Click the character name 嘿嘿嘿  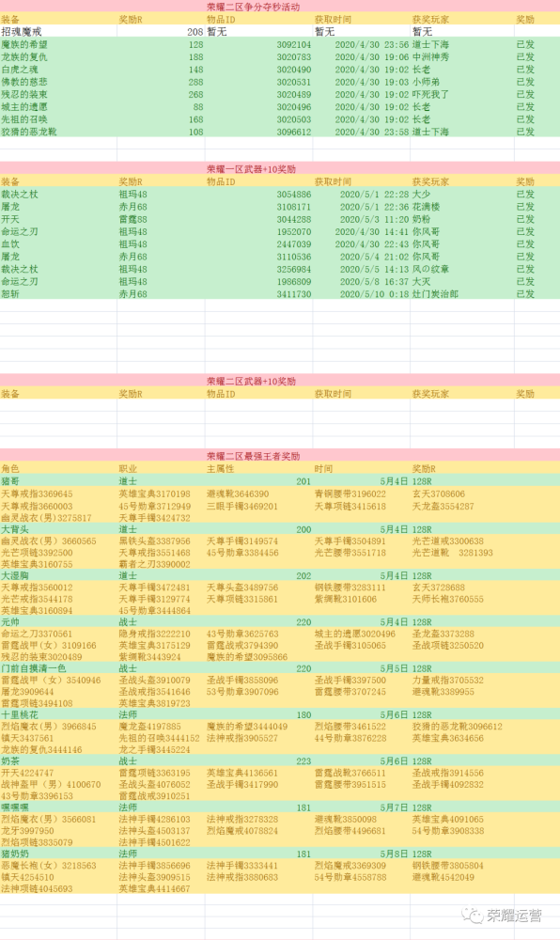[x=15, y=807]
